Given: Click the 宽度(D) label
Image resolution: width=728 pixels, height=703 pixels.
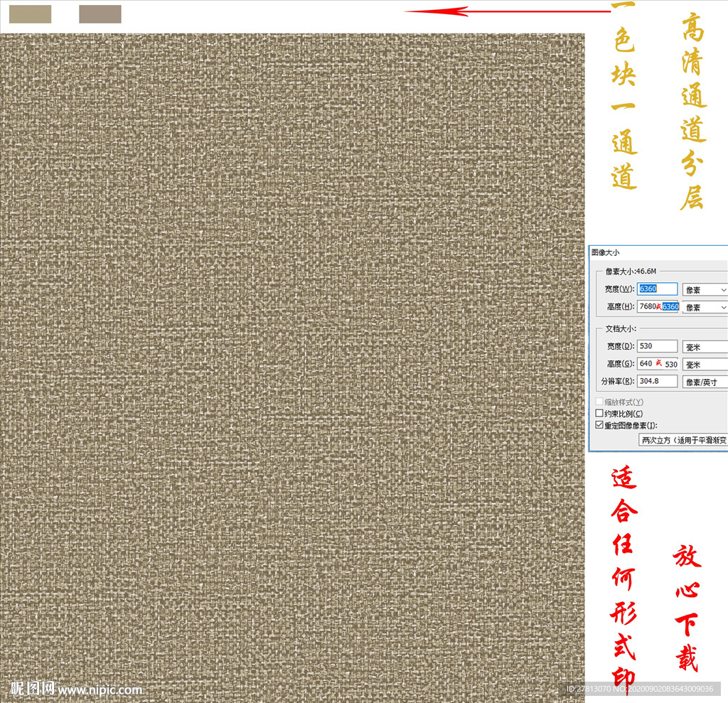Looking at the screenshot, I should 621,346.
